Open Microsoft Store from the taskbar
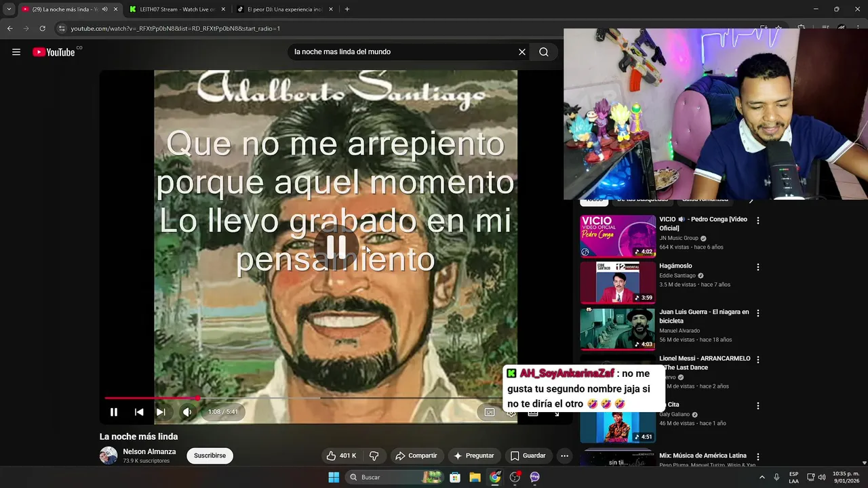868x488 pixels. pos(455,477)
